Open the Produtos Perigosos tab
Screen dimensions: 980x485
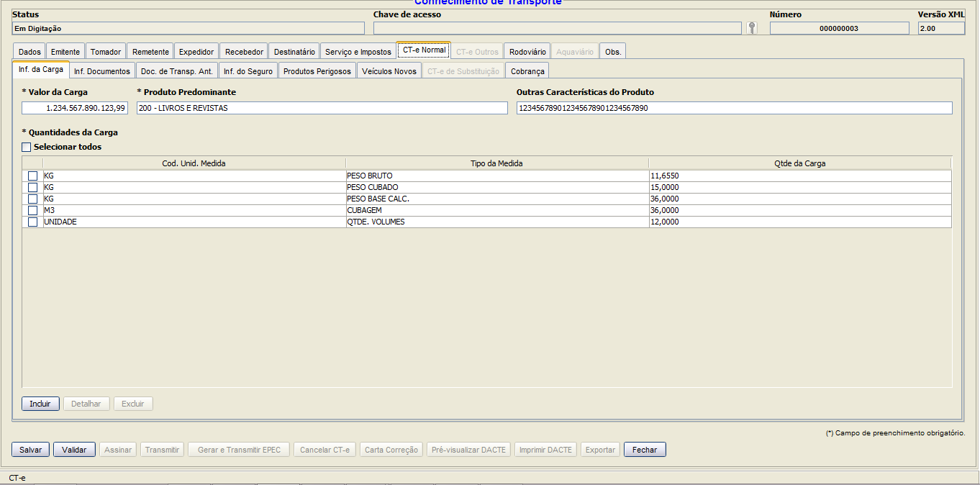pyautogui.click(x=317, y=71)
